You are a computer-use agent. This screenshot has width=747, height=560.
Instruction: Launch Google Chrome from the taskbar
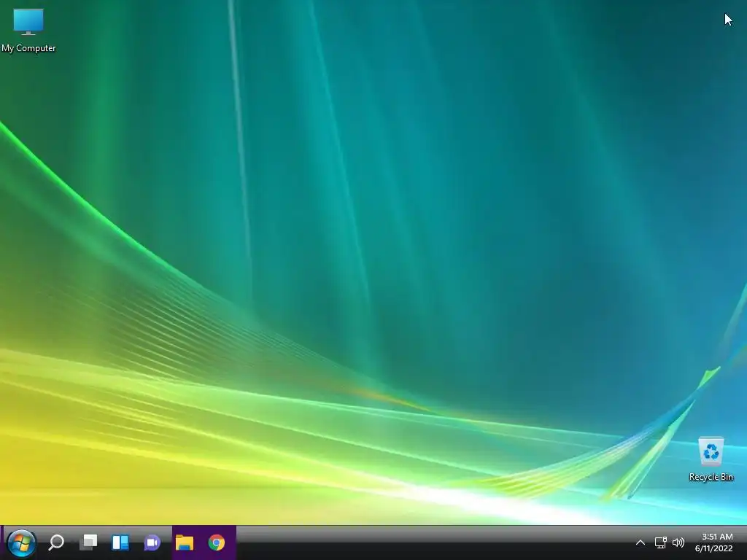click(216, 542)
